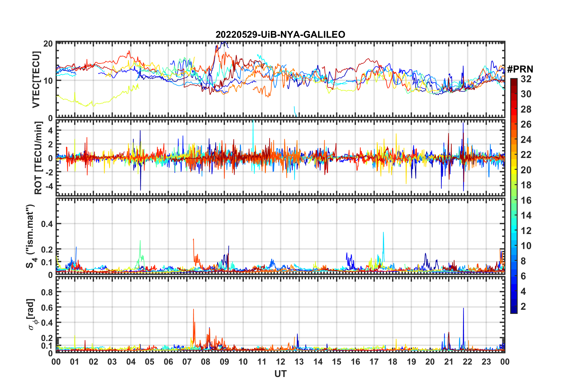Click the S4 ("ism.mat") y-axis label
Screen dimensions: 561x392
(31, 236)
